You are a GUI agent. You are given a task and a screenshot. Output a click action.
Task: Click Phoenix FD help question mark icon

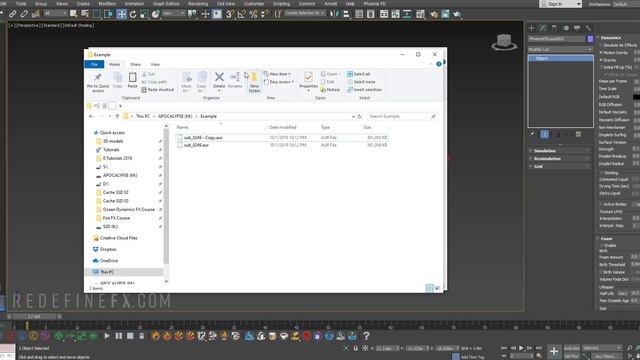point(366,336)
